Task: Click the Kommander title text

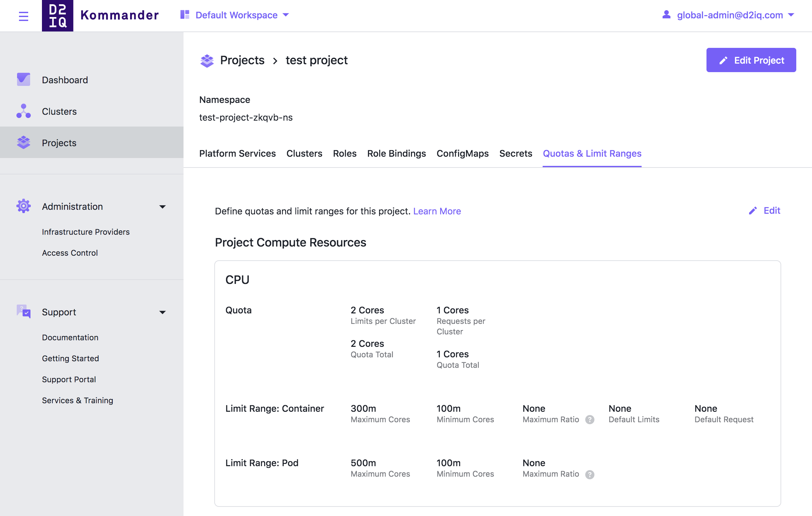Action: [120, 15]
